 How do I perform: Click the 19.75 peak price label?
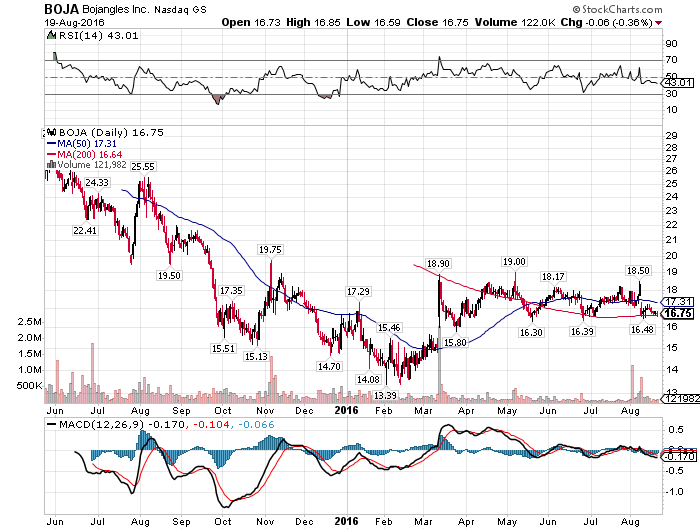click(270, 250)
